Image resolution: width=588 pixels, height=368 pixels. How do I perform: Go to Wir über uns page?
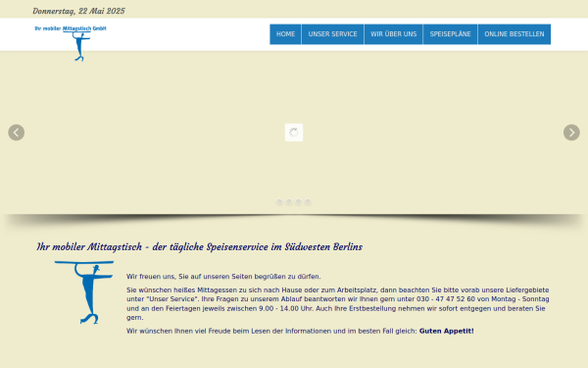393,34
